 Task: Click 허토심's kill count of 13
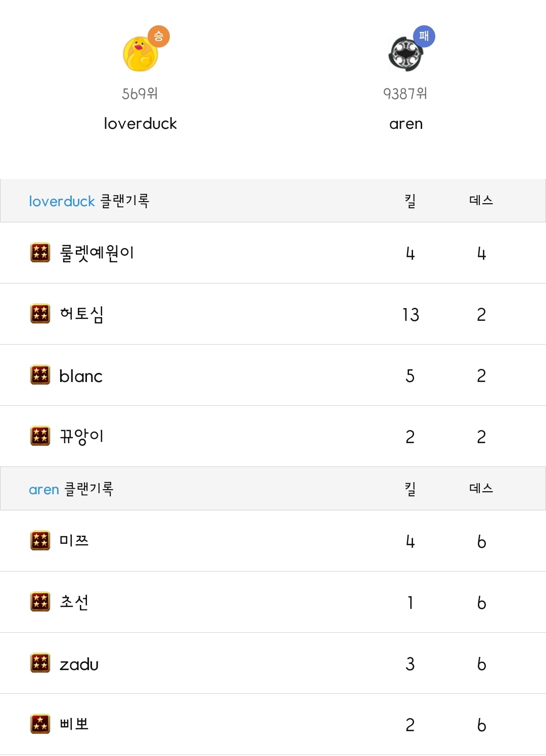click(x=411, y=314)
